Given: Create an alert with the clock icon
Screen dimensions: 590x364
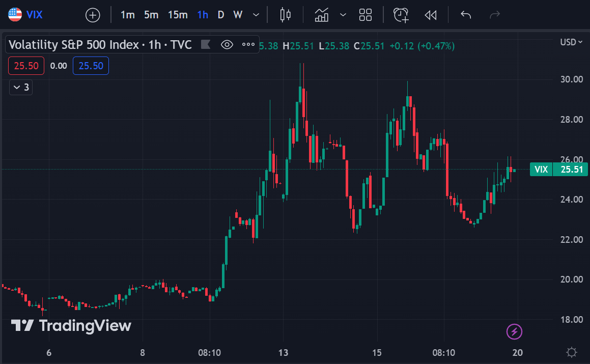Looking at the screenshot, I should (401, 15).
